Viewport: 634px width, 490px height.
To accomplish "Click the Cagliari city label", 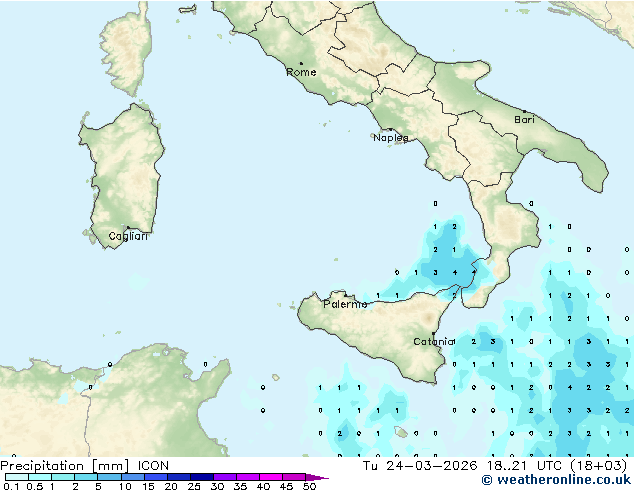I will [x=128, y=236].
